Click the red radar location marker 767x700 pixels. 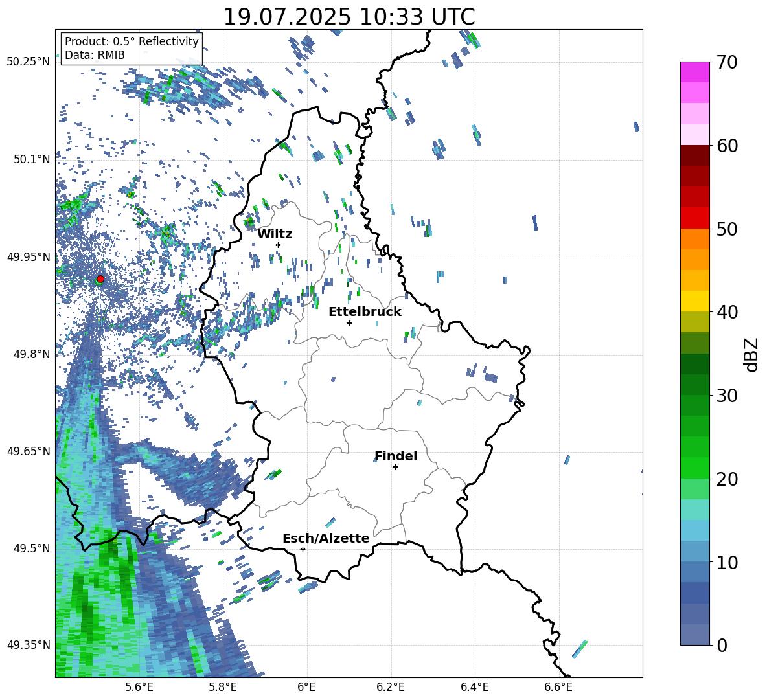(x=100, y=279)
